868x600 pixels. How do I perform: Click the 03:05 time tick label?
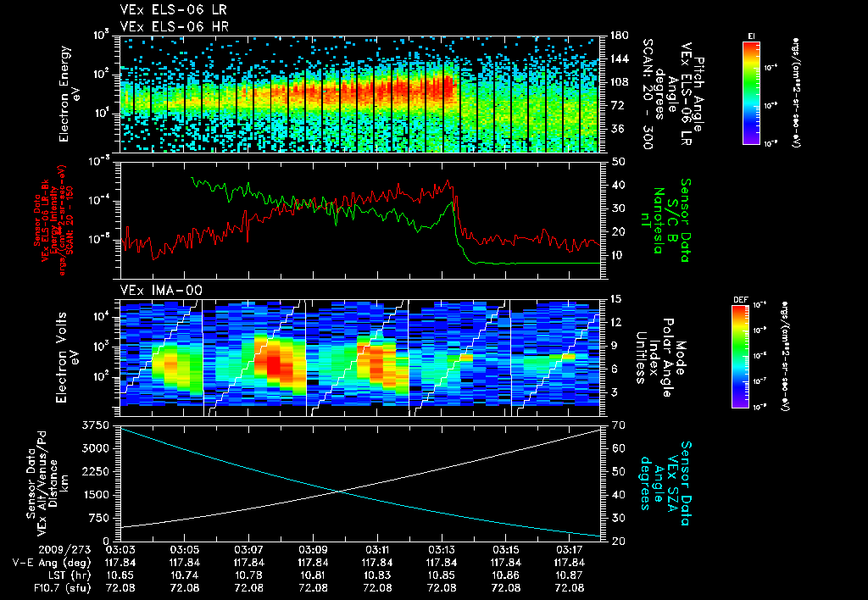pos(184,550)
